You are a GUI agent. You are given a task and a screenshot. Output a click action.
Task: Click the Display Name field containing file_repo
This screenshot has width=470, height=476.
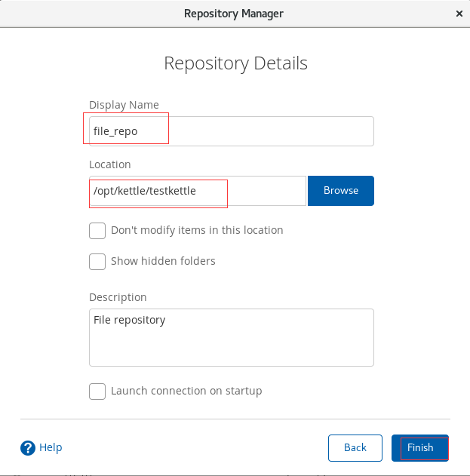pyautogui.click(x=232, y=131)
